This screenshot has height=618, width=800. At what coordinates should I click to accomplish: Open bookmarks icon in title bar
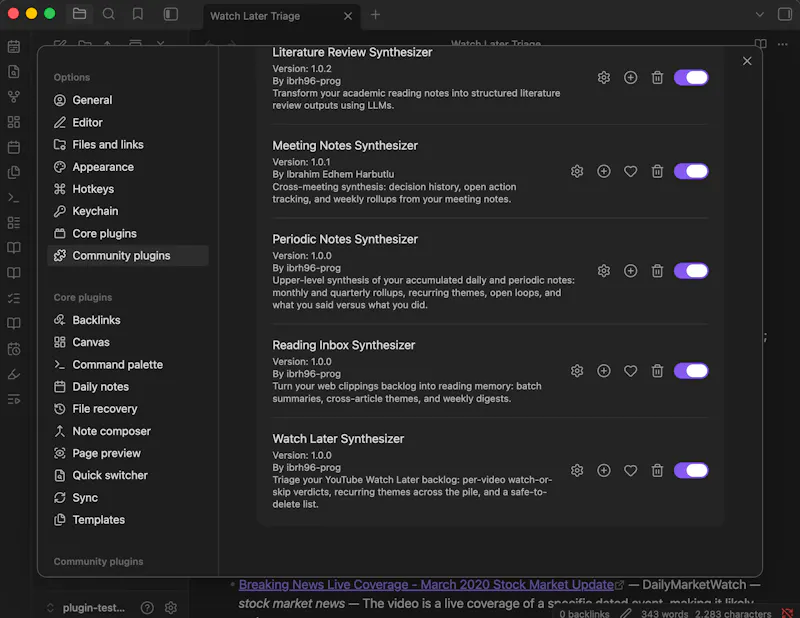click(x=138, y=14)
